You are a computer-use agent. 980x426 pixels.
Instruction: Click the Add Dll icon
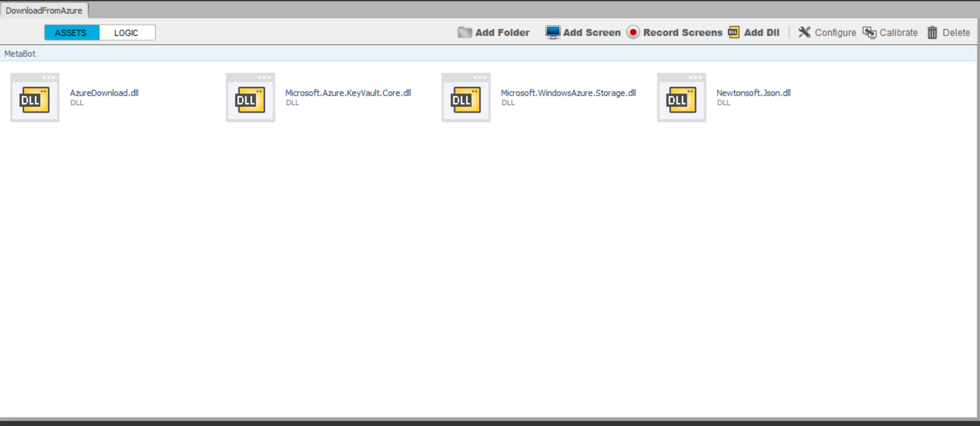coord(734,32)
